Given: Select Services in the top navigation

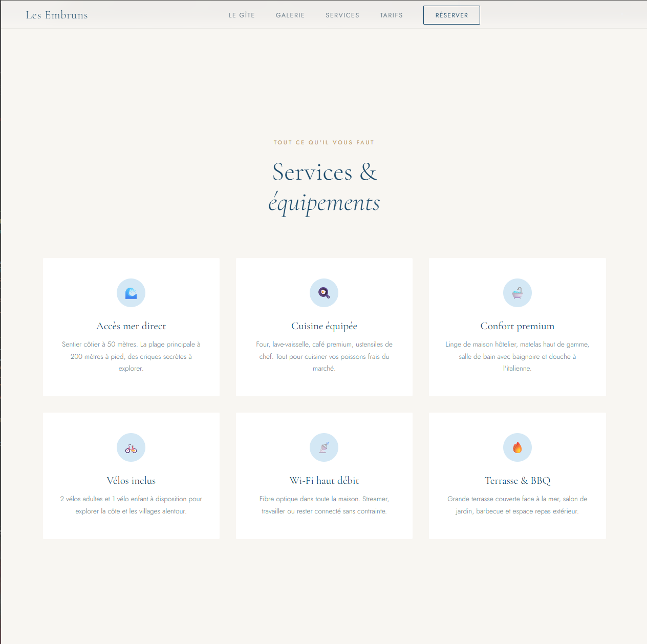Looking at the screenshot, I should click(342, 15).
